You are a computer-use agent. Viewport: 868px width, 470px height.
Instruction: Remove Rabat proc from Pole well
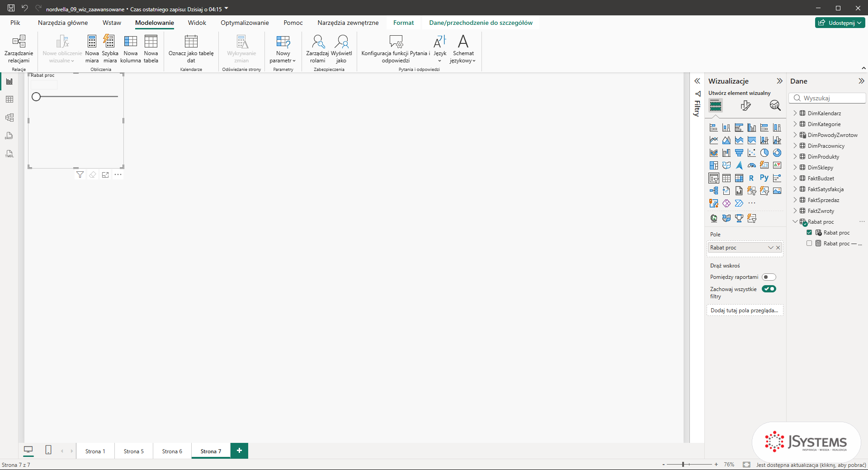pos(778,248)
